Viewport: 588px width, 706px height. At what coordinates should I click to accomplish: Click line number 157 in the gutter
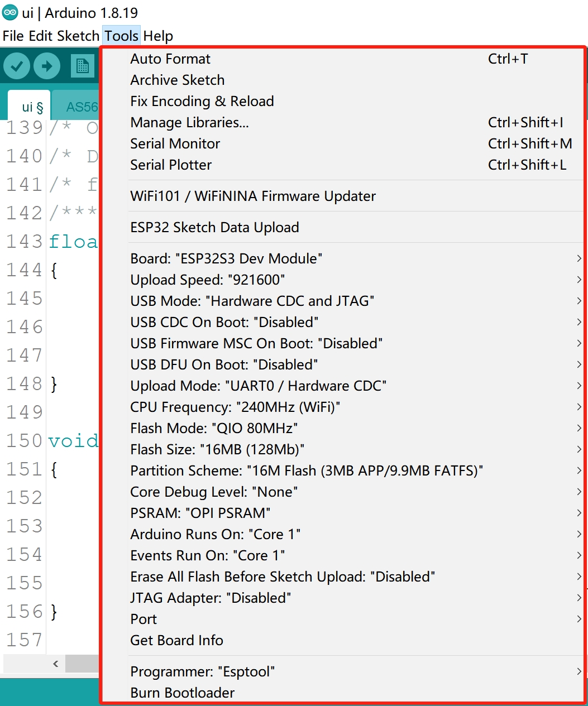pyautogui.click(x=25, y=640)
